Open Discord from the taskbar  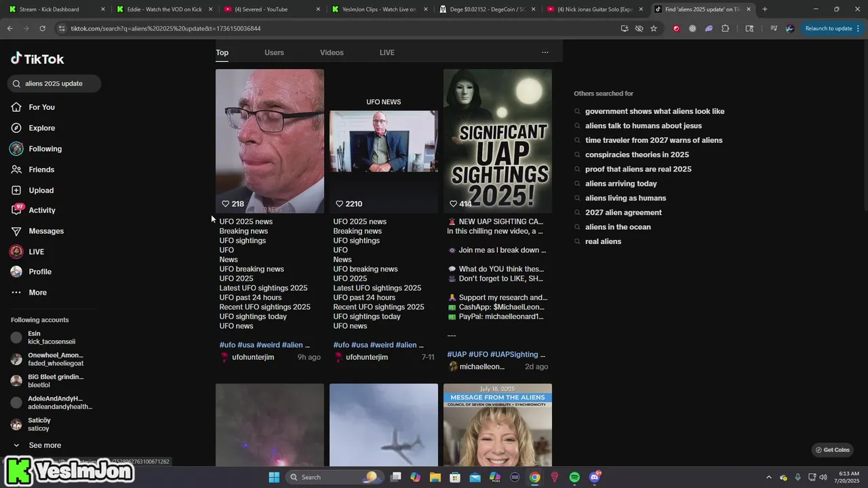pyautogui.click(x=595, y=477)
